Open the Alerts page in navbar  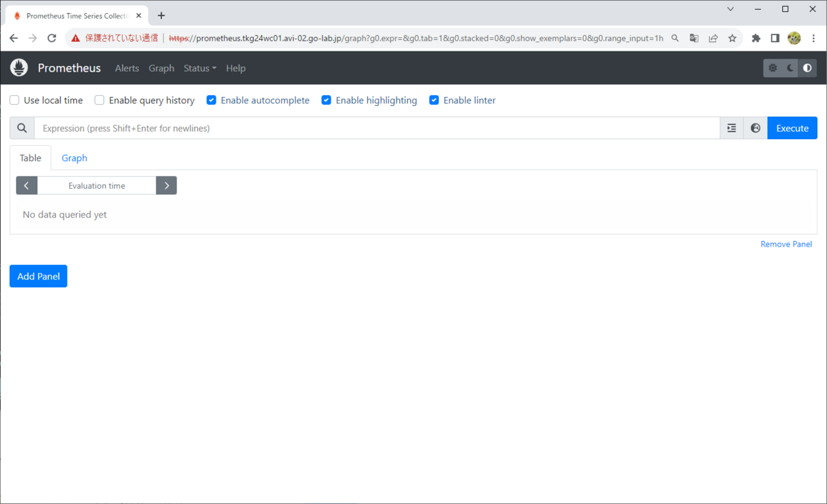pyautogui.click(x=127, y=68)
